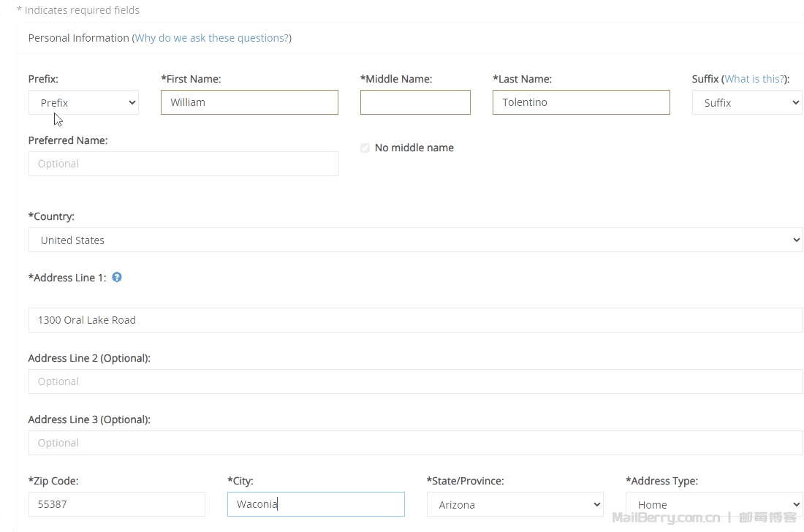Open 'Why do we ask these questions?' link
804x532 pixels.
pyautogui.click(x=211, y=38)
